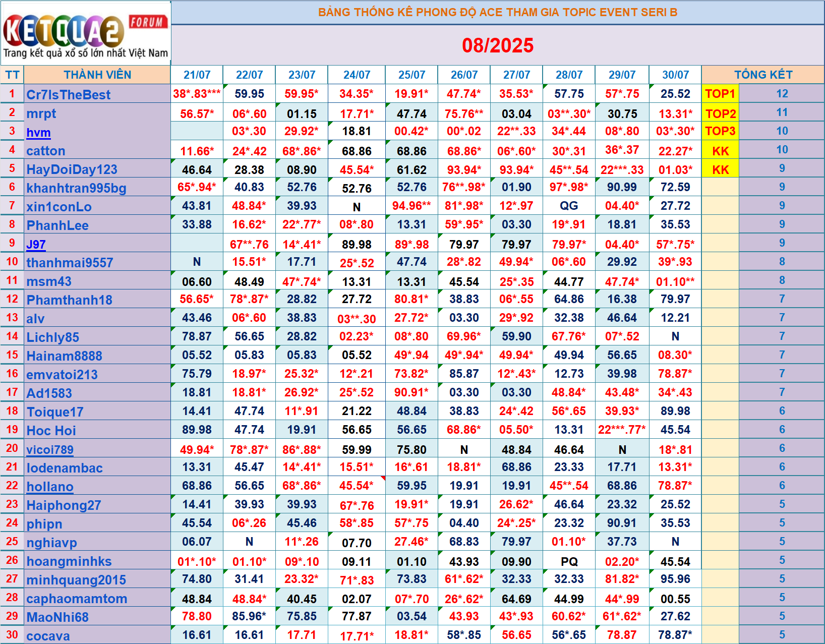Click the Cr7IsTheBest member name
The image size is (825, 644).
[69, 95]
